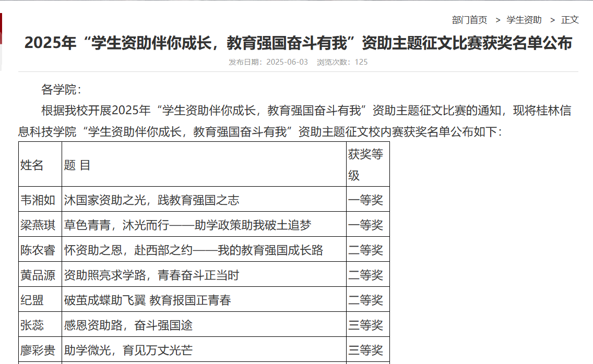Click the name 梁燕琪 in the table
The width and height of the screenshot is (593, 364).
[x=38, y=225]
